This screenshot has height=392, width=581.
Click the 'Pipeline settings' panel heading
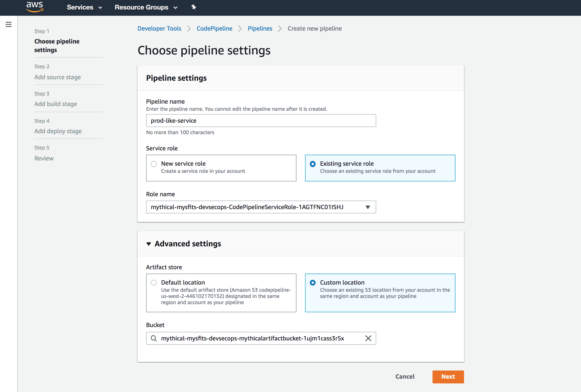click(x=176, y=78)
